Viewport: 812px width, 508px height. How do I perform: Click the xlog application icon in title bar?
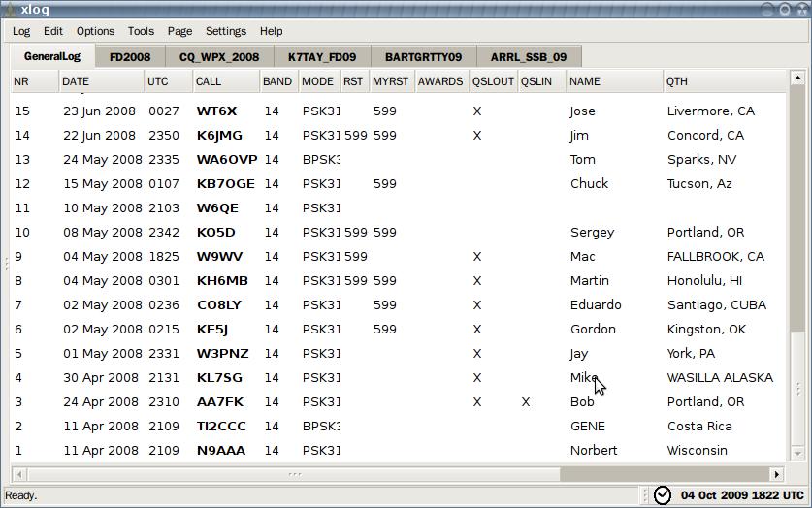11,8
